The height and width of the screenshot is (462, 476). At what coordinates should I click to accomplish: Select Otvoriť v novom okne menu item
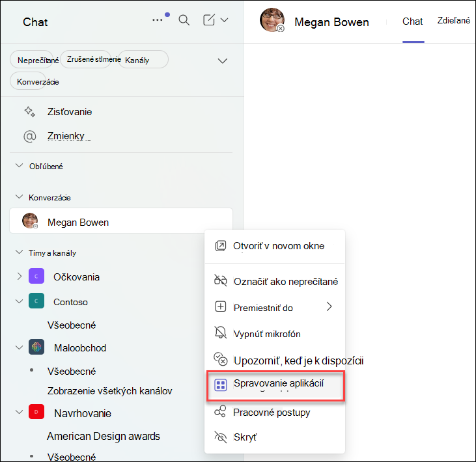point(275,246)
